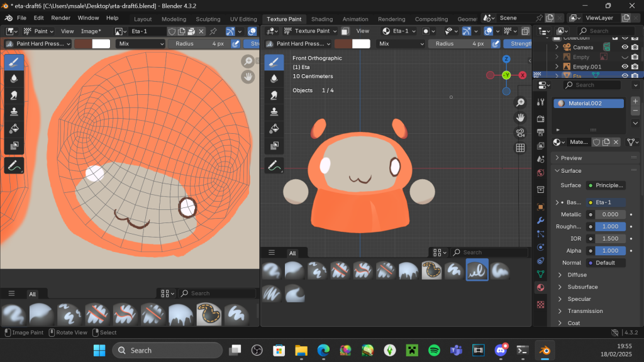Image resolution: width=644 pixels, height=362 pixels.
Task: Switch to the Shading workspace tab
Action: pyautogui.click(x=322, y=19)
